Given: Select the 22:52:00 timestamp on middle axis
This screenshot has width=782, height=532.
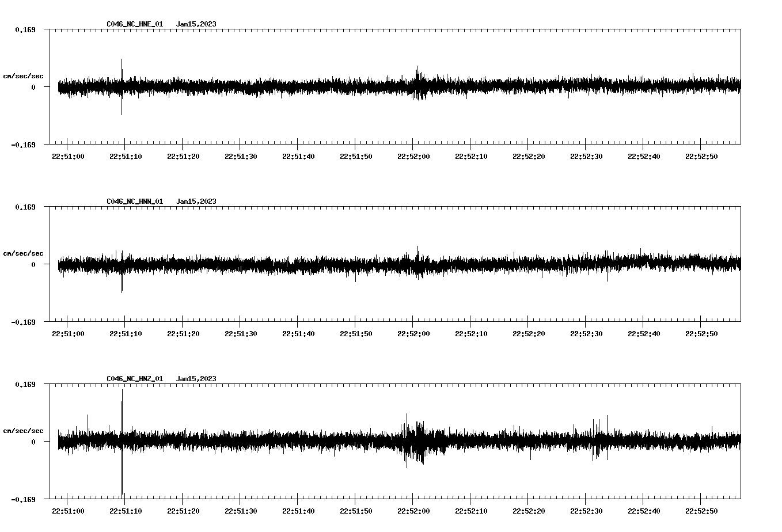Looking at the screenshot, I should [412, 333].
